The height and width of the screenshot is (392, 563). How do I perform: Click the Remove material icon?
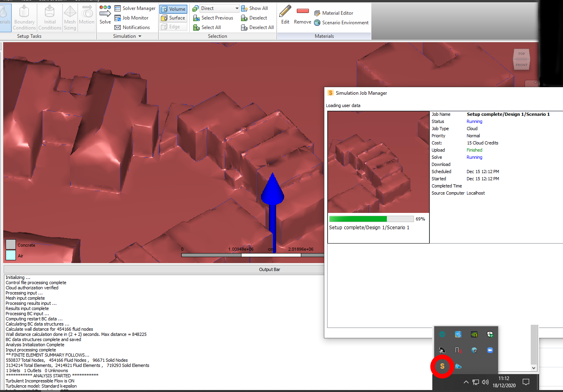pos(302,14)
